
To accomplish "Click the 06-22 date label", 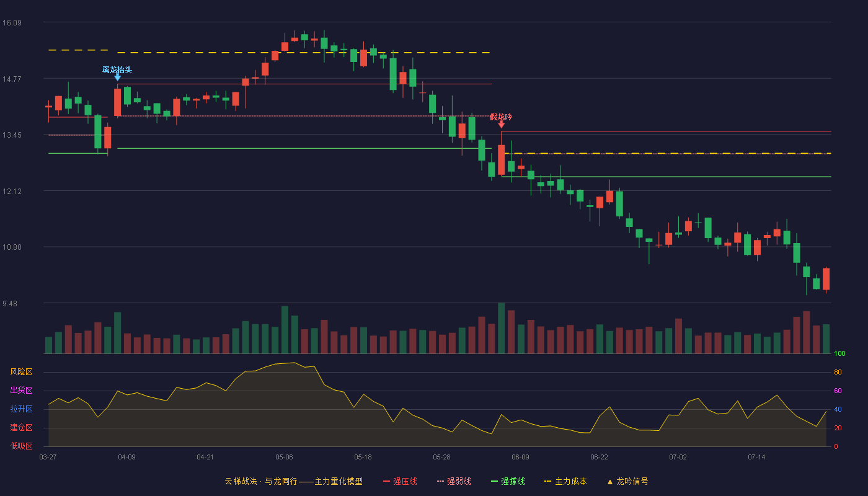I will point(599,457).
